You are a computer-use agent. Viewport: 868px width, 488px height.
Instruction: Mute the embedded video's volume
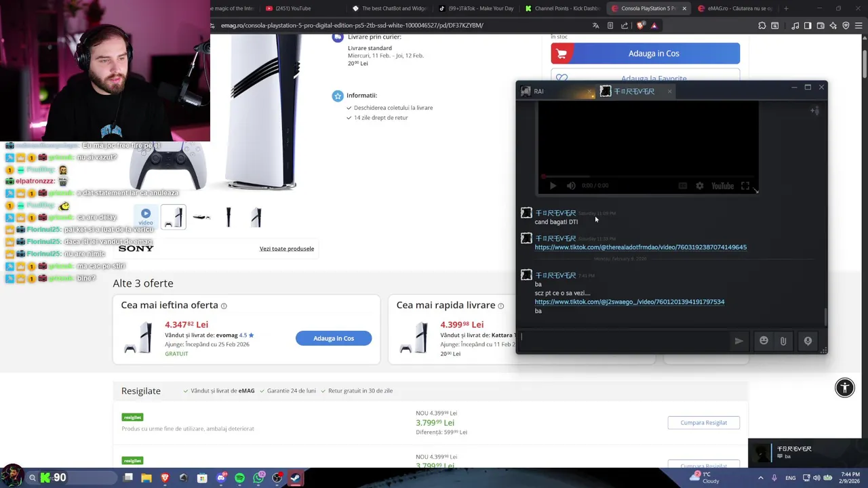571,186
